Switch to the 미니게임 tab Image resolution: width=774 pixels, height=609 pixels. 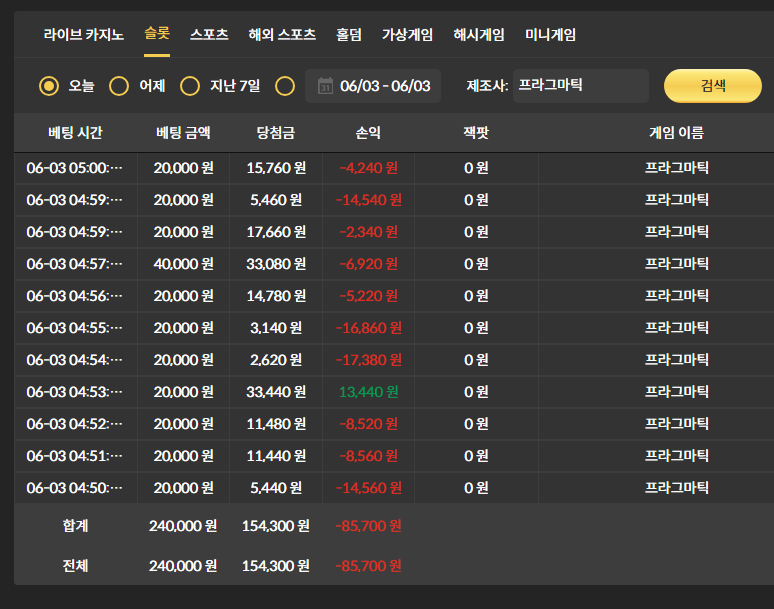coord(550,35)
